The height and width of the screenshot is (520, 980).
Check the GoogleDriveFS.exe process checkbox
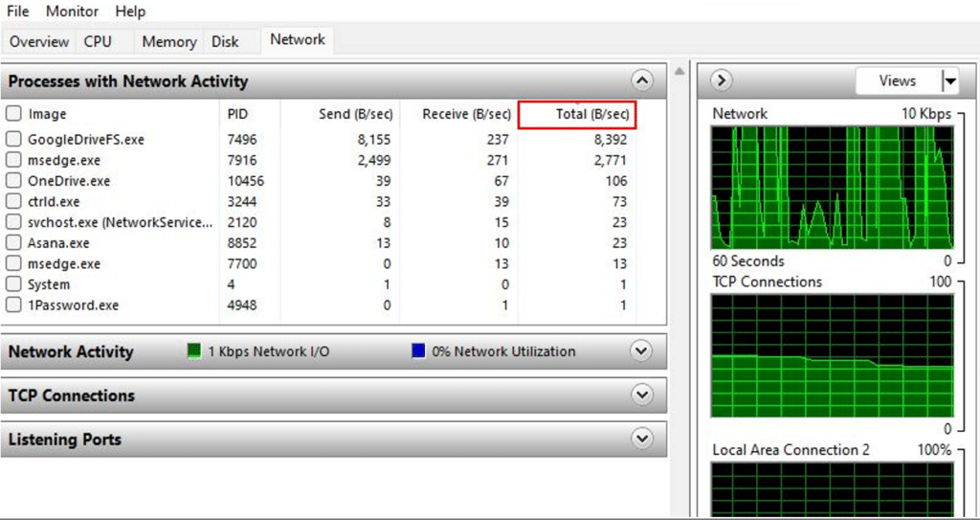(13, 140)
